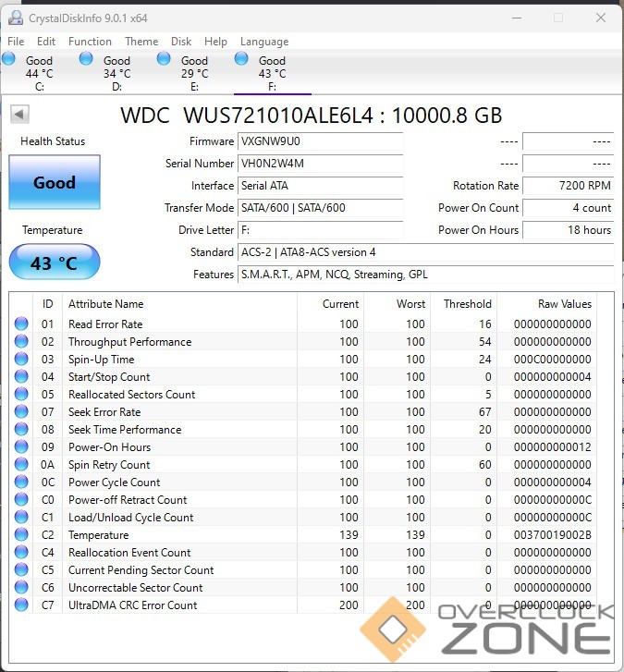Click the Attribute Name column header
This screenshot has height=672, width=624.
coord(179,304)
